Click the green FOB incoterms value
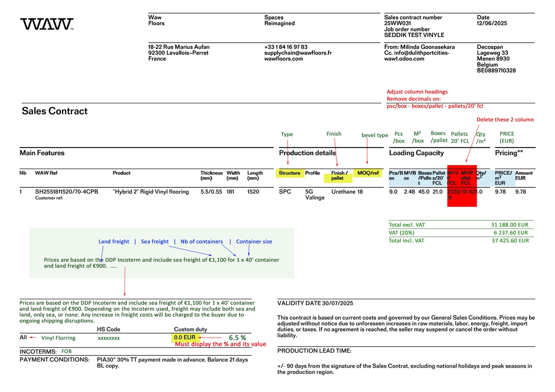Viewport: 555px width, 392px height. pos(66,351)
